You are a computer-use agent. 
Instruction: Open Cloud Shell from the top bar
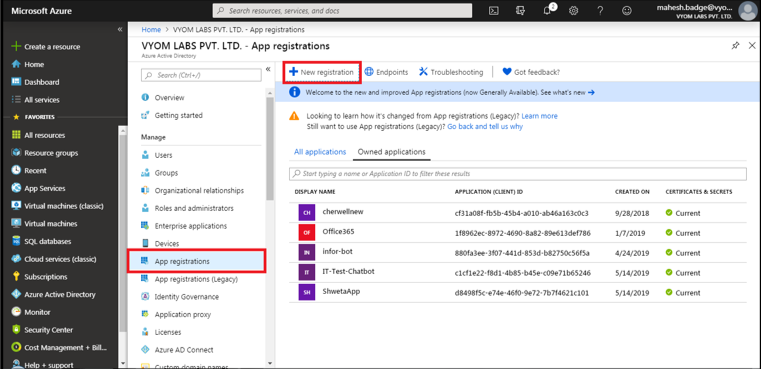coord(494,11)
